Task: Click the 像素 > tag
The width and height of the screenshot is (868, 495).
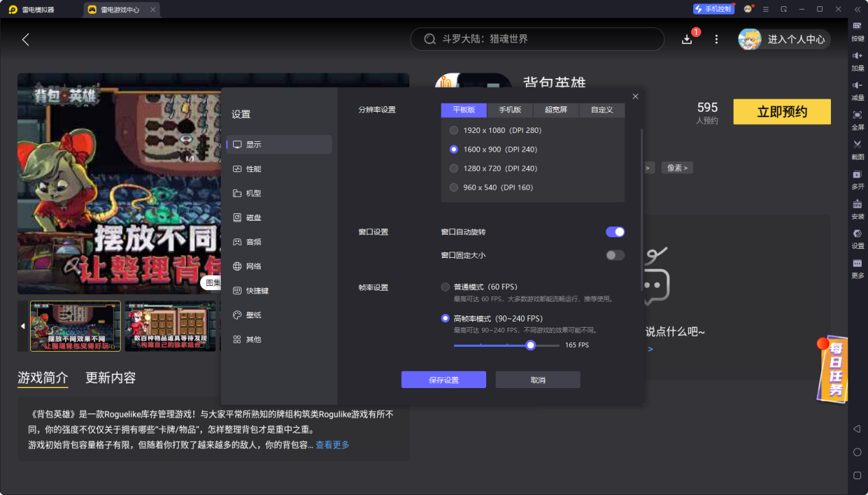Action: [x=677, y=168]
